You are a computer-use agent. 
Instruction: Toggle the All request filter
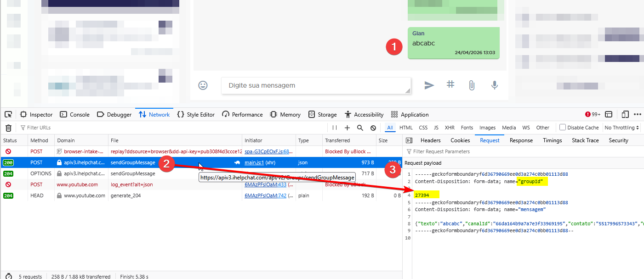tap(390, 128)
